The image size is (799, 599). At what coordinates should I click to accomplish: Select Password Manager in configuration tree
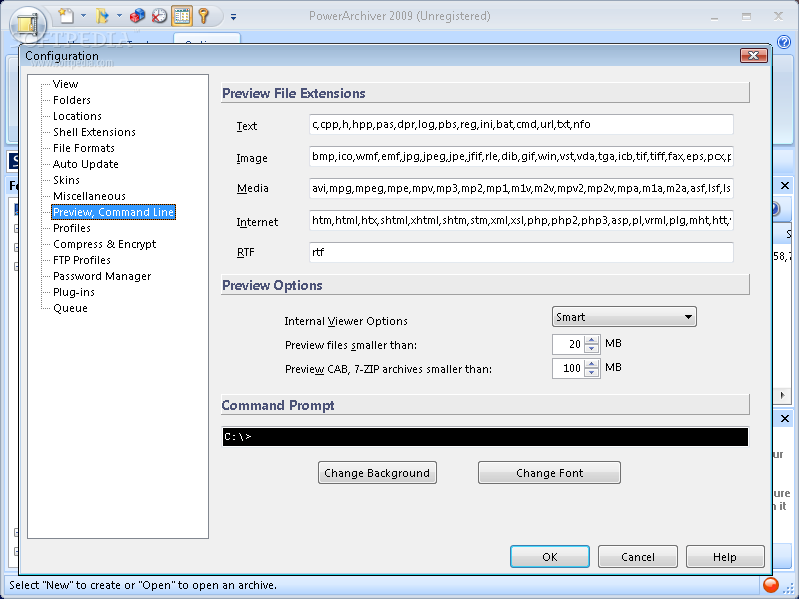point(102,276)
